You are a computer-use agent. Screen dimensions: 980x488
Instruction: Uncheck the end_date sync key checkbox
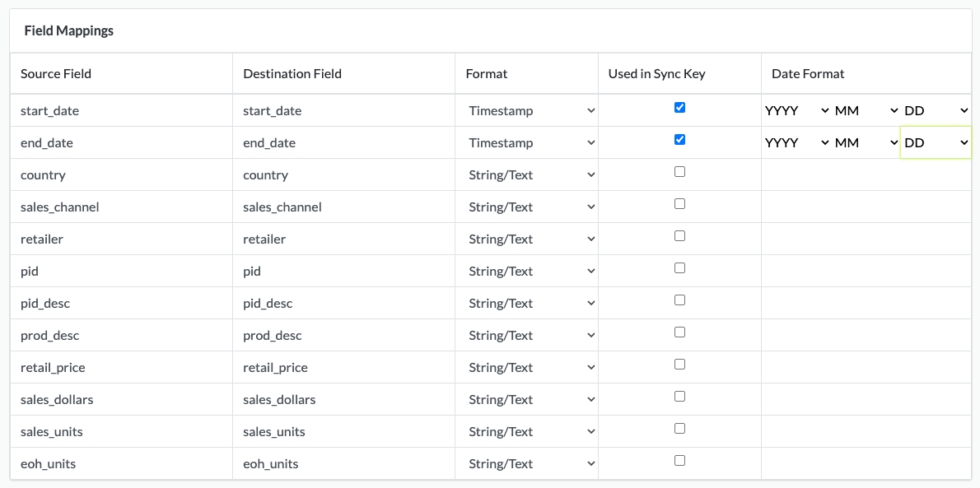point(679,140)
